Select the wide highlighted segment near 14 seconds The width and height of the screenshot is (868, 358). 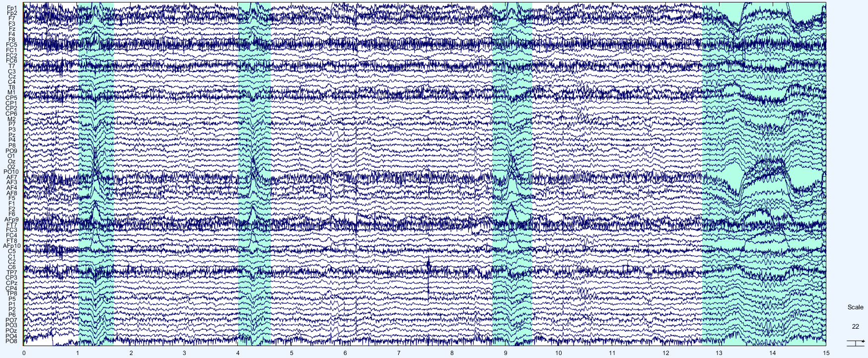(x=764, y=174)
